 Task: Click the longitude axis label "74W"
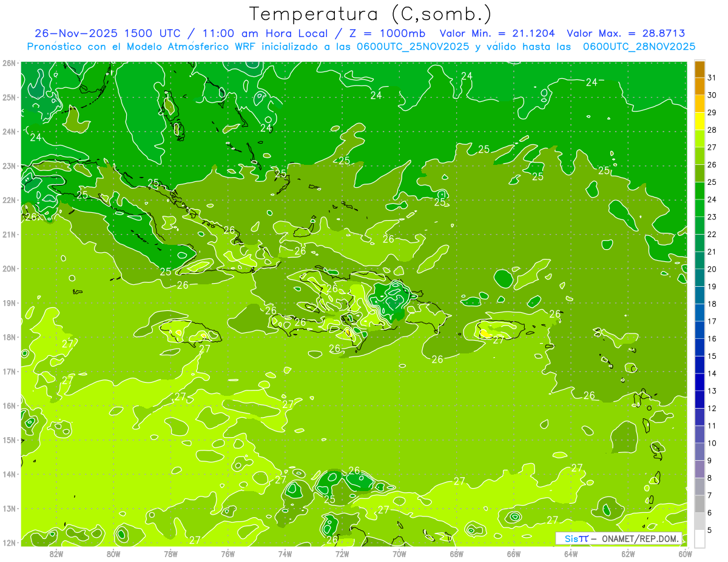click(x=285, y=554)
